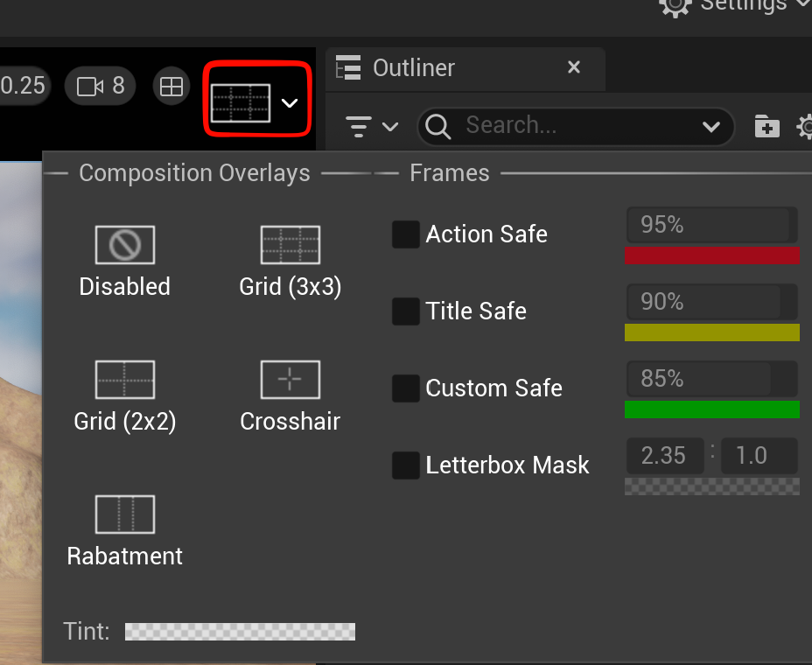Image resolution: width=812 pixels, height=665 pixels.
Task: Expand the Outliner filter dropdown
Action: tap(373, 127)
